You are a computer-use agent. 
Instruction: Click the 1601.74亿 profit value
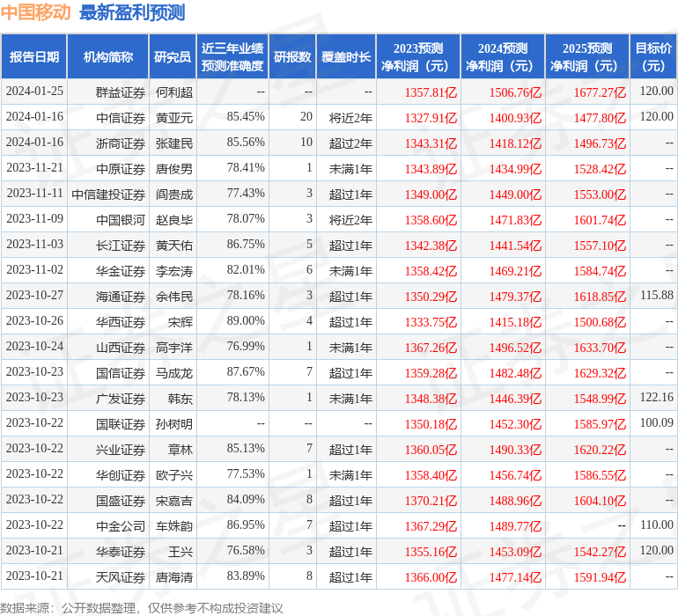600,220
